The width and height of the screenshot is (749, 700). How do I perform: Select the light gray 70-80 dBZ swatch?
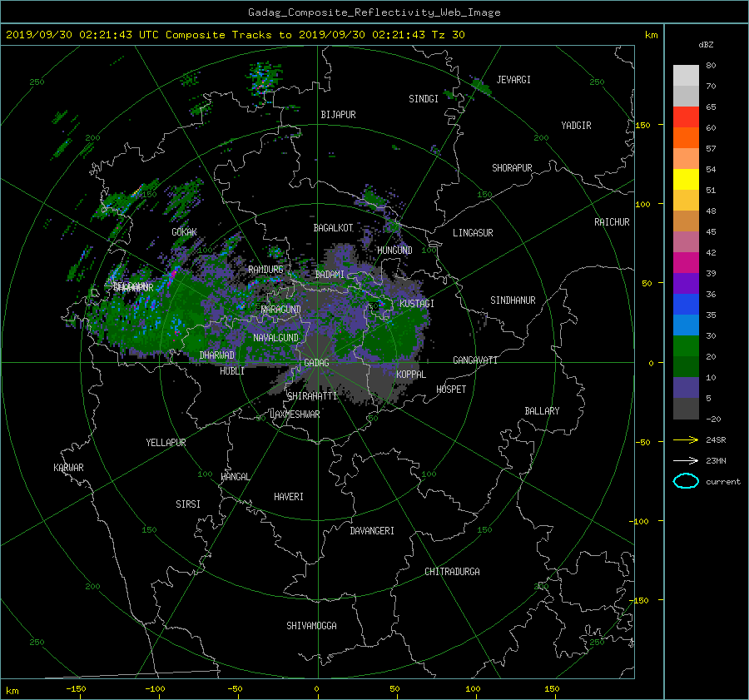(686, 76)
